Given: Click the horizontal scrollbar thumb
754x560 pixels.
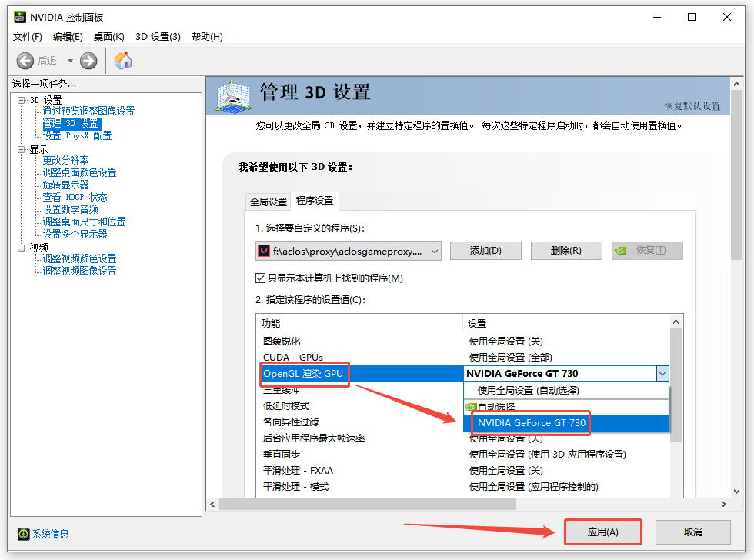Looking at the screenshot, I should coord(368,505).
